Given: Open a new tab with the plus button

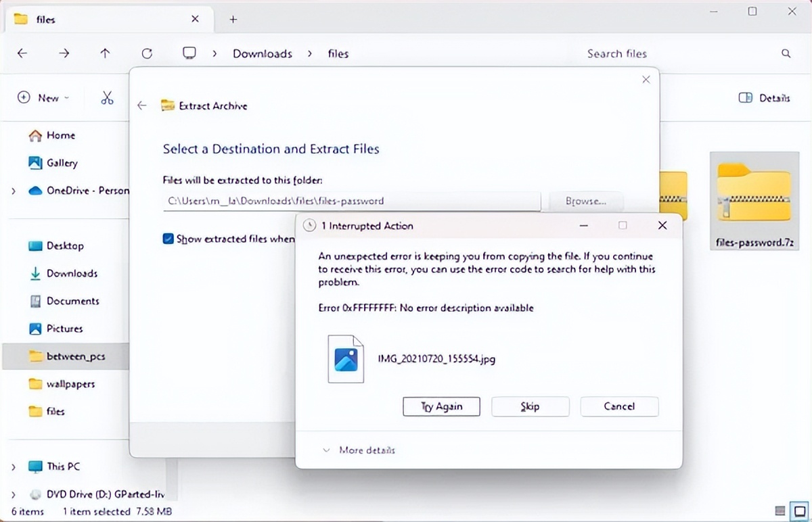Looking at the screenshot, I should [x=232, y=19].
